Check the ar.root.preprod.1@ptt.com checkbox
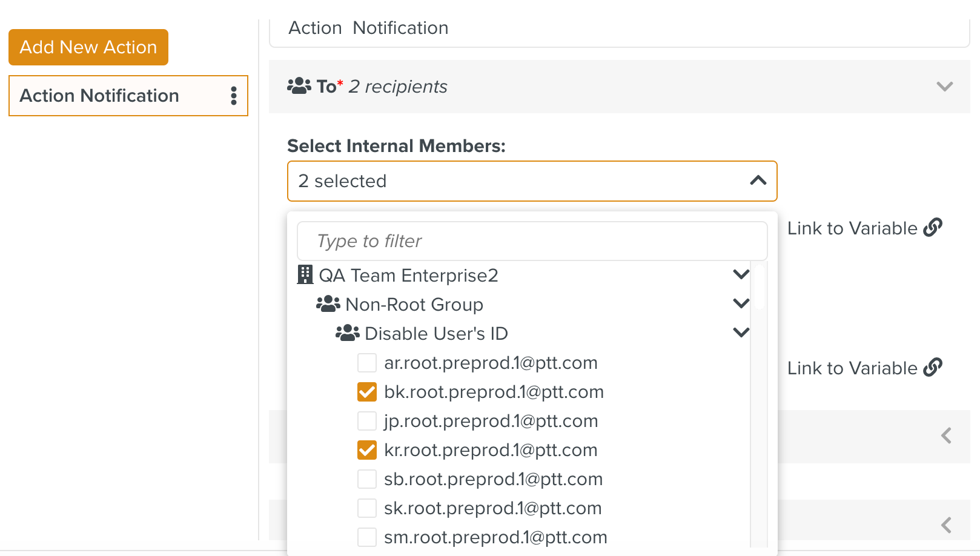 coord(367,363)
